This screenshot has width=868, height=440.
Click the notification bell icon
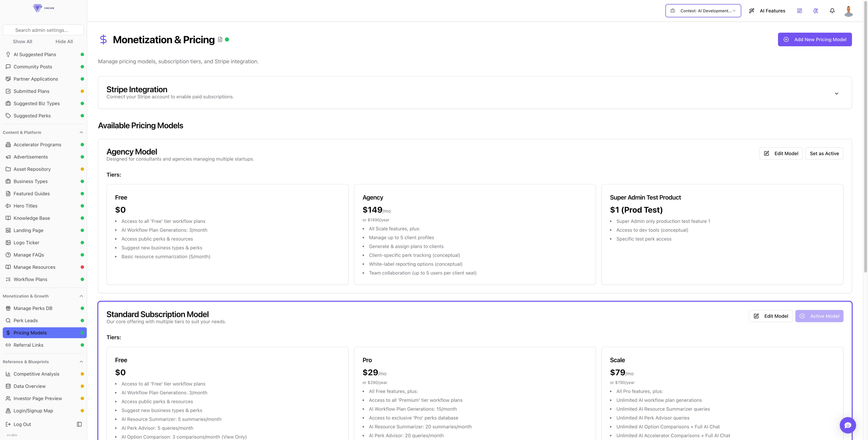pyautogui.click(x=832, y=11)
